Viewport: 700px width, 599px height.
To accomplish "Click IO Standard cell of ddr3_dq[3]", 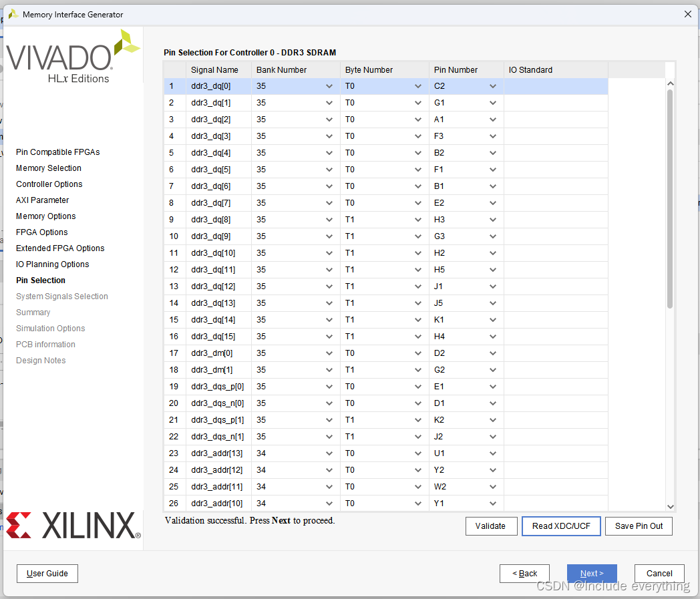I will point(556,136).
